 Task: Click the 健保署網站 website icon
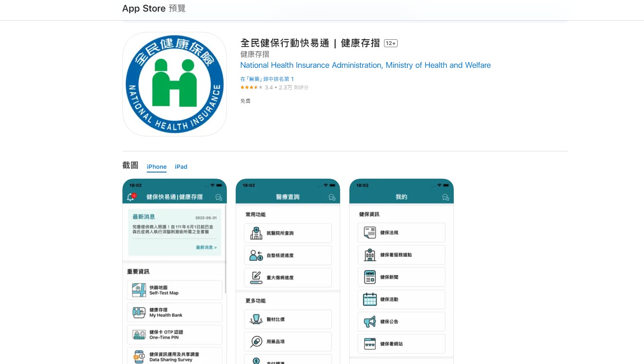[370, 344]
